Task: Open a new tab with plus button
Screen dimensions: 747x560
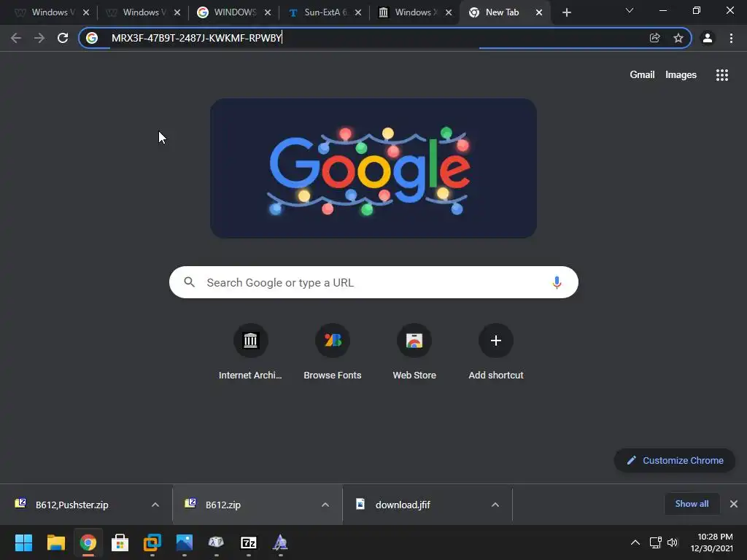Action: [x=566, y=12]
